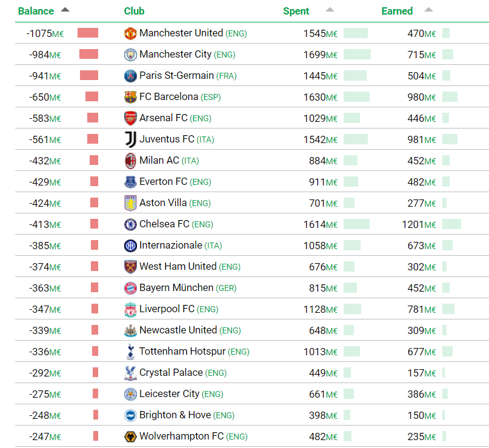Open the Arsenal FC club link
The width and height of the screenshot is (489, 448).
tap(164, 118)
